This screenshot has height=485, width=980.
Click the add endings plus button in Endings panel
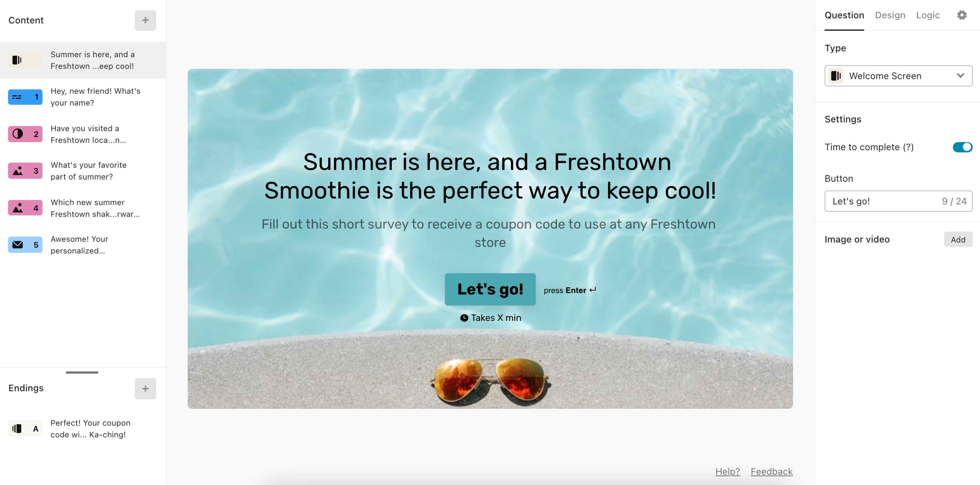point(145,388)
